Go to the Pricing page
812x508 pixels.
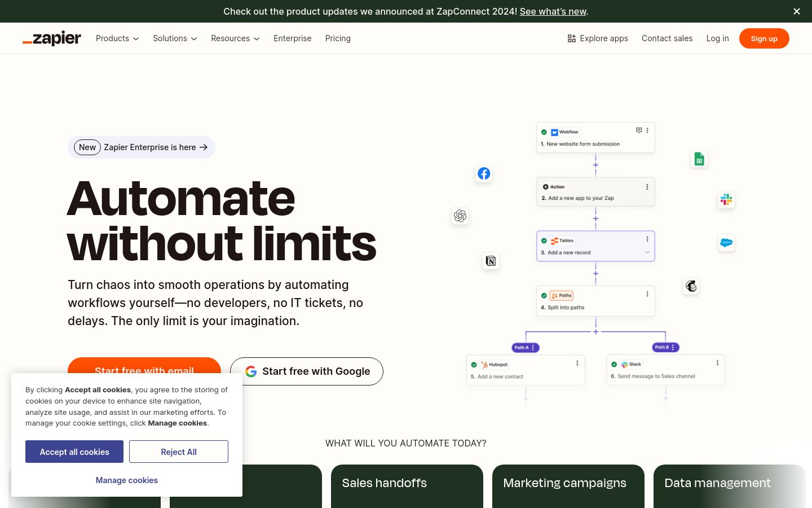[338, 38]
